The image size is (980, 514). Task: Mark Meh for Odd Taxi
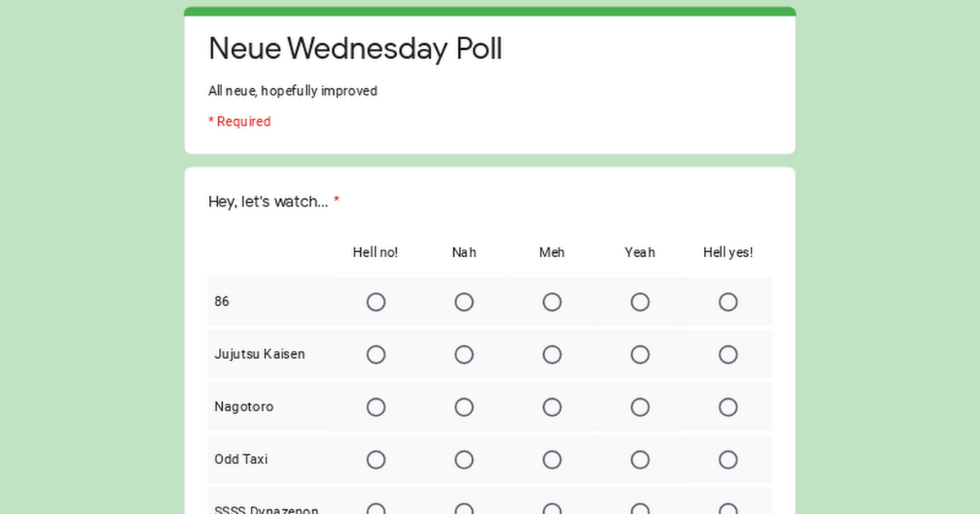[x=552, y=459]
